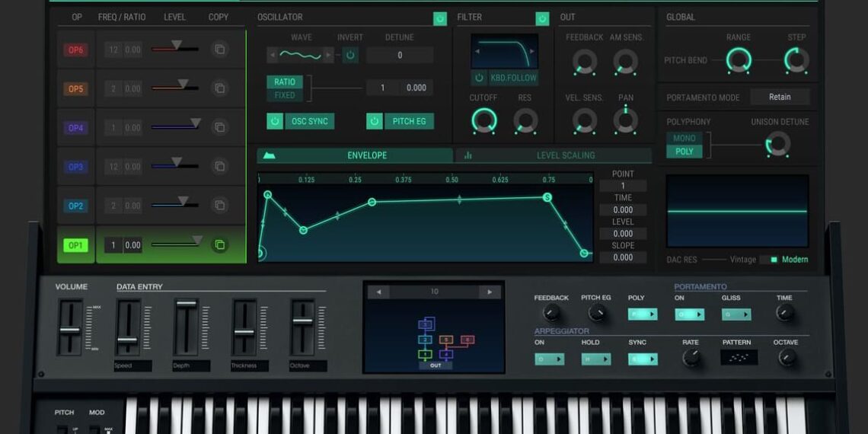Copy operator OP4 settings
Viewport: 868px width, 434px height.
point(220,127)
